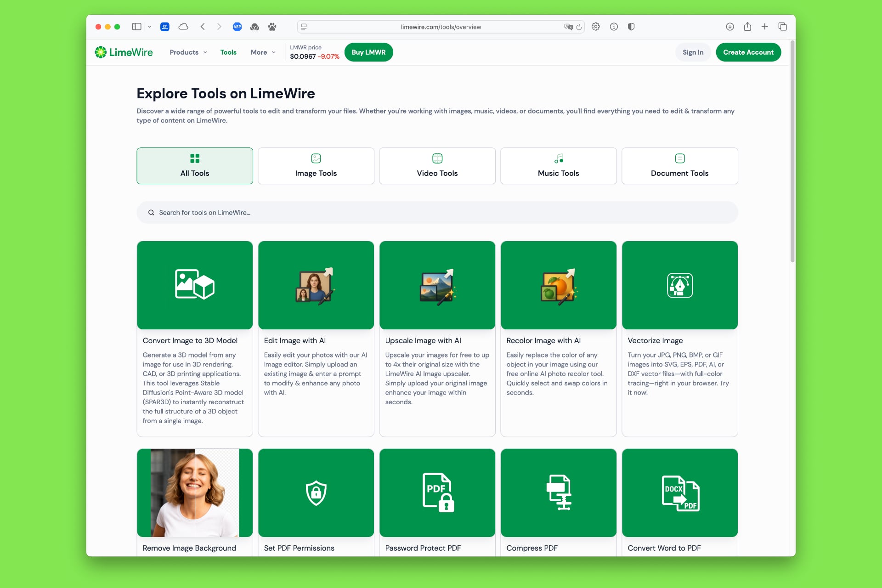Click the LimeWire logo
Screen dimensions: 882x588
[123, 52]
